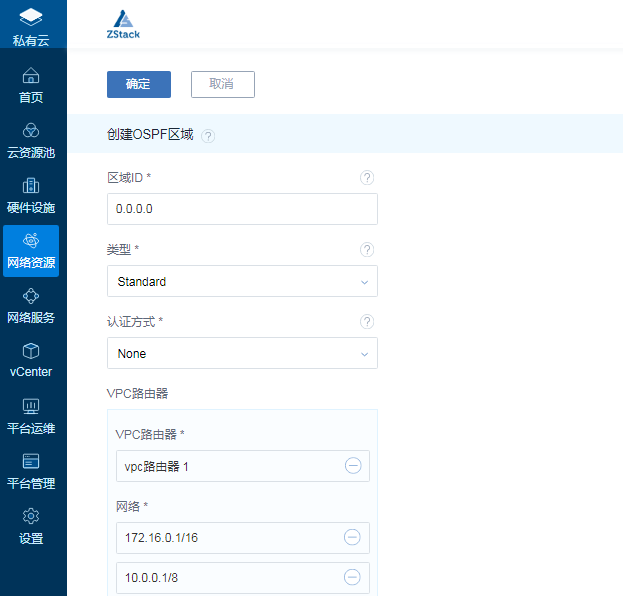Select 网络资源 network resources section
The image size is (623, 596).
31,251
